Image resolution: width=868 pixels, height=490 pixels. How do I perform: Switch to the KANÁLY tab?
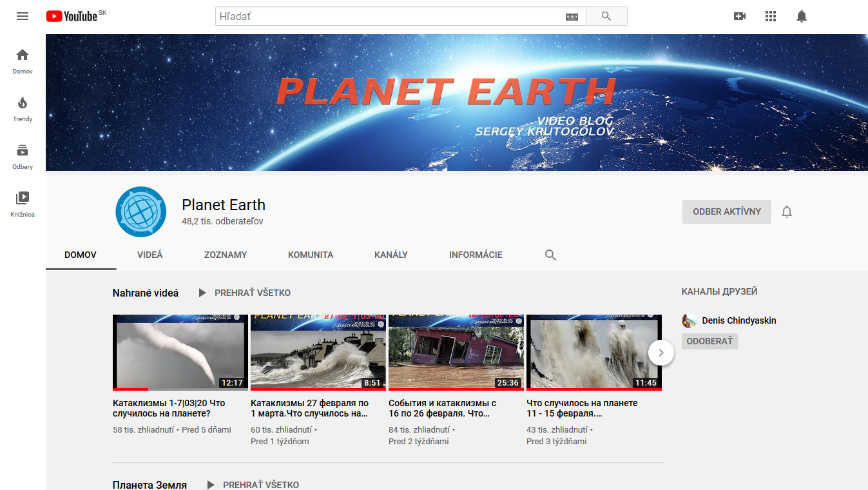click(391, 255)
